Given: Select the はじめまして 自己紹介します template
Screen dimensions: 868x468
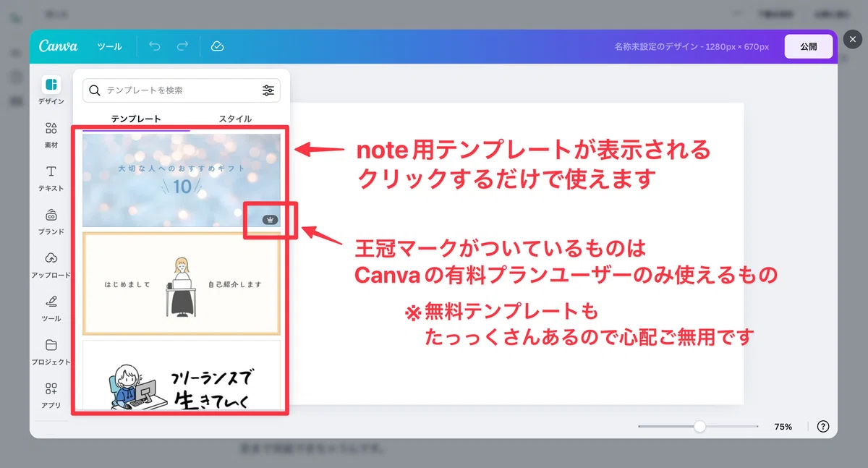Looking at the screenshot, I should tap(182, 284).
